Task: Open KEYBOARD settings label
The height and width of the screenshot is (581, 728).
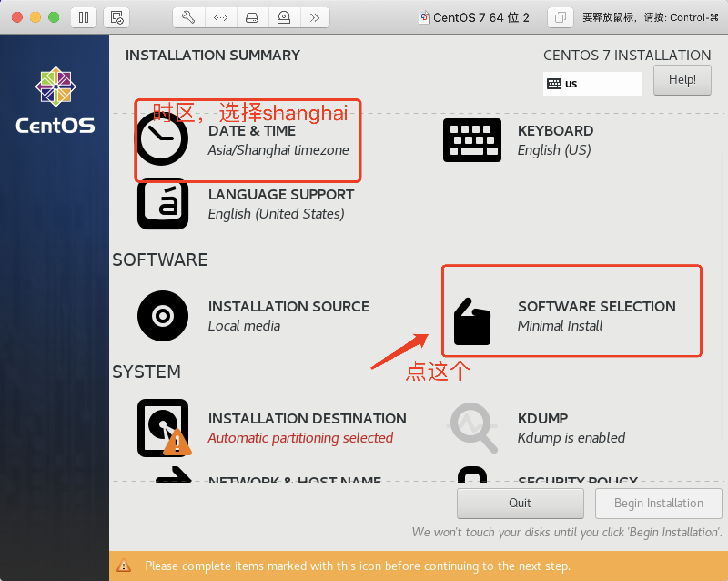Action: (556, 131)
